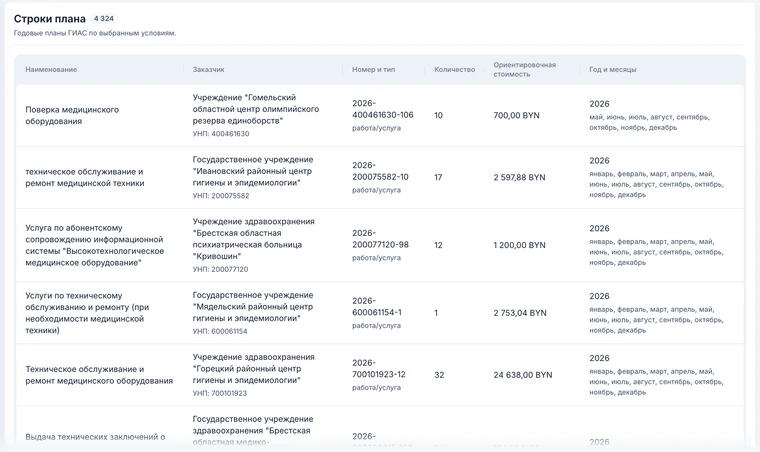Click the 'Количество' column header
The height and width of the screenshot is (452, 760).
454,69
